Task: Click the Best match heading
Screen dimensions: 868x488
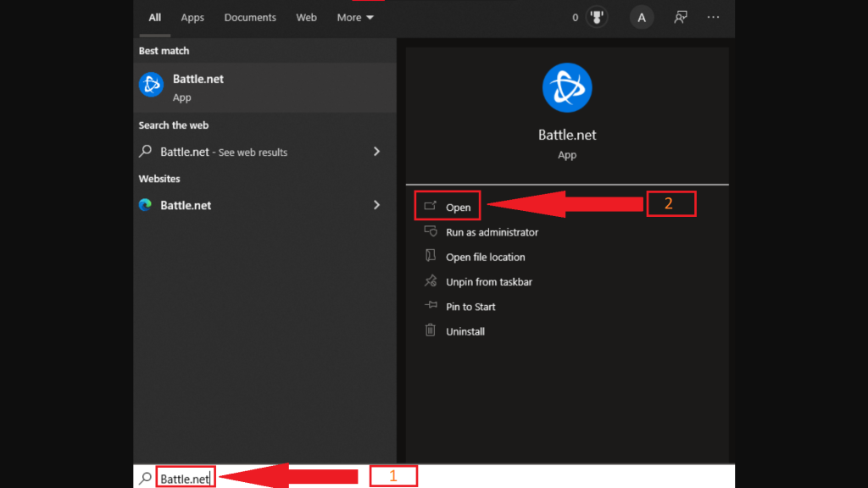Action: (x=164, y=50)
